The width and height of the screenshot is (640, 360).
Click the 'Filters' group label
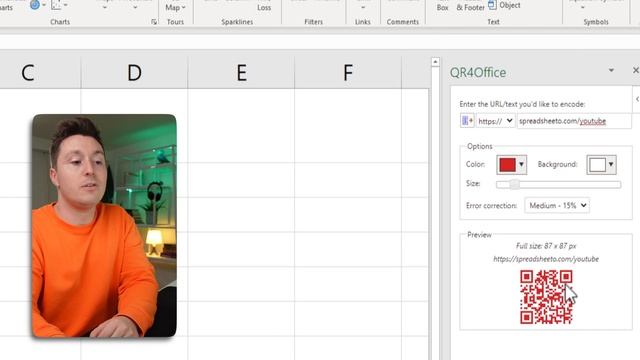tap(313, 22)
